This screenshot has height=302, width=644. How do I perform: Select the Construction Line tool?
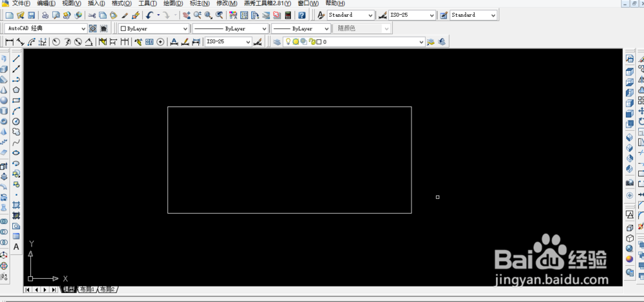click(x=17, y=69)
